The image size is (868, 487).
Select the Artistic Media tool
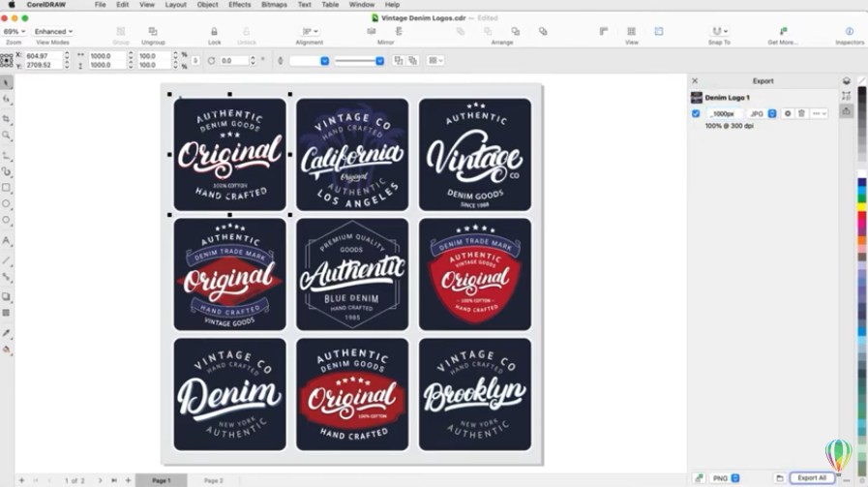7,171
